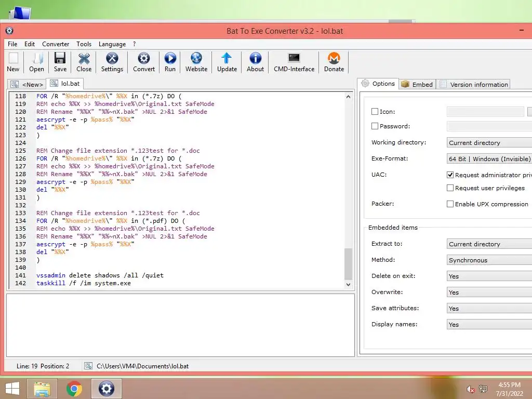532x399 pixels.
Task: Open the Extract to dropdown
Action: click(x=489, y=244)
